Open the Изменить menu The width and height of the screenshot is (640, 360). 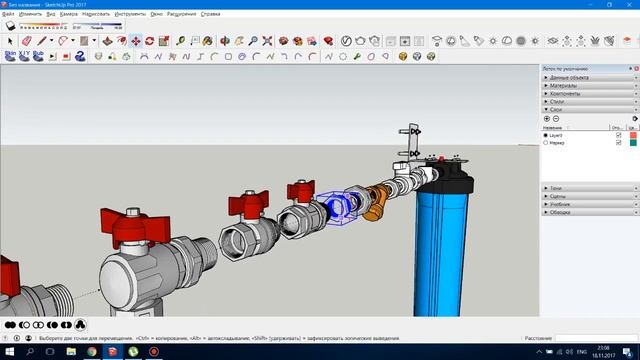[30, 14]
